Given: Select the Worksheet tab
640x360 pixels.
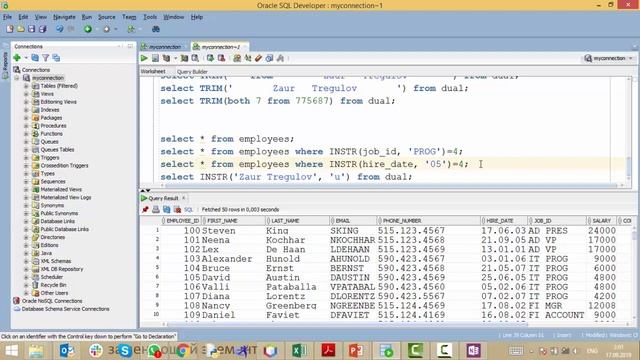Looking at the screenshot, I should [x=153, y=71].
